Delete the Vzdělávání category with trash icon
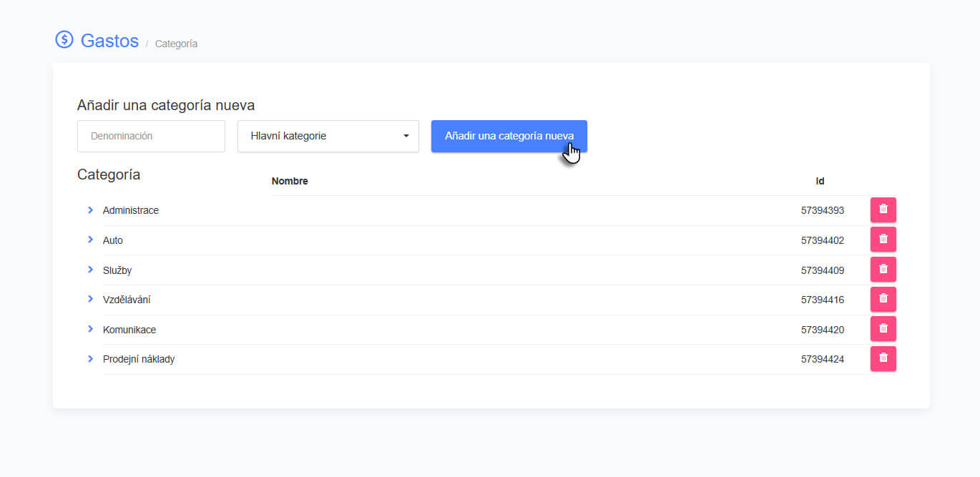980x477 pixels. coord(883,300)
